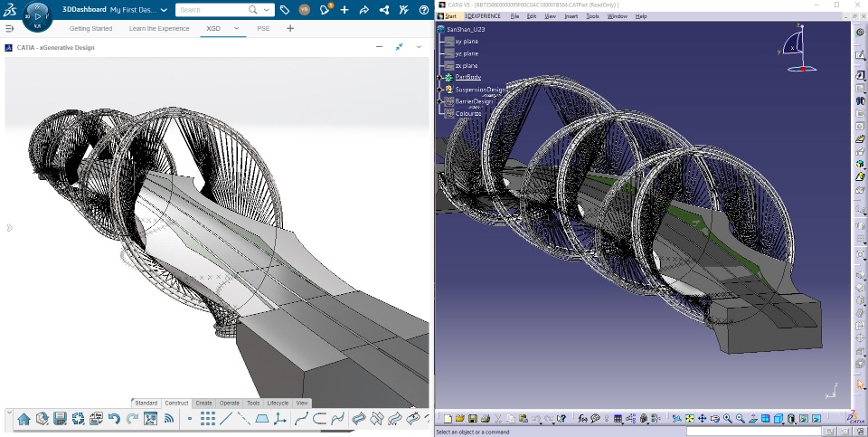Redo action in xGenerative Design toolbar

click(x=132, y=419)
